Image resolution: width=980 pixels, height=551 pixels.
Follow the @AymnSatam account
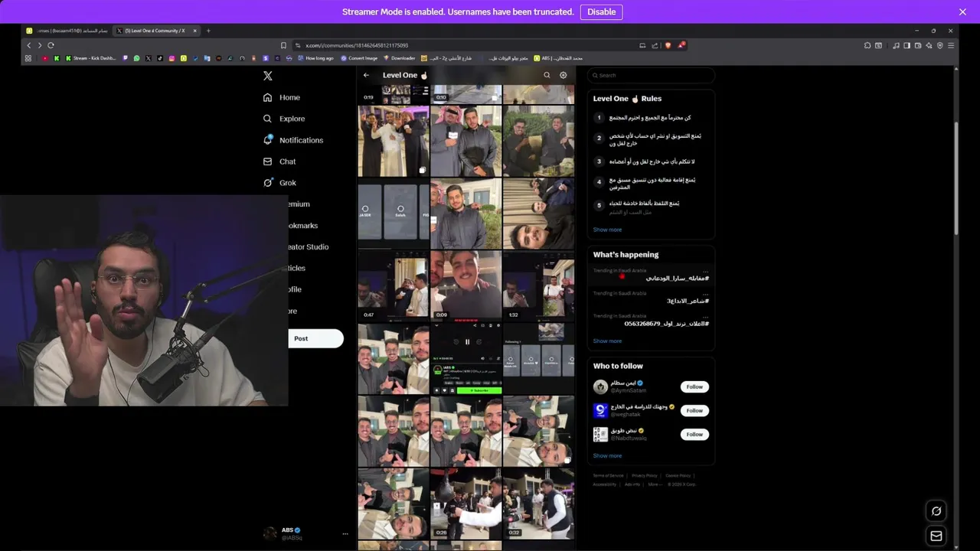694,387
